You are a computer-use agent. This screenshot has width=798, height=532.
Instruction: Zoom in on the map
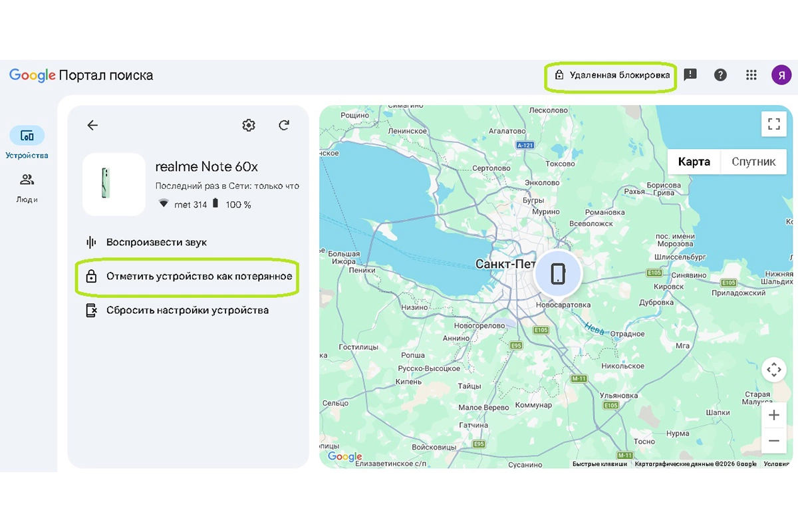[773, 416]
